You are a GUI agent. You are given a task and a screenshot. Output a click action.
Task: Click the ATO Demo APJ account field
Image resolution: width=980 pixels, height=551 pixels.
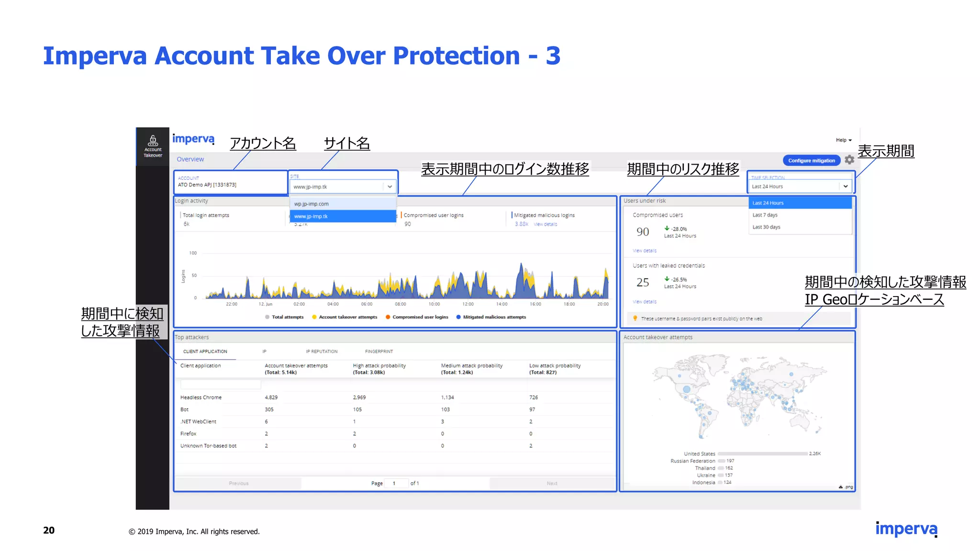[231, 182]
